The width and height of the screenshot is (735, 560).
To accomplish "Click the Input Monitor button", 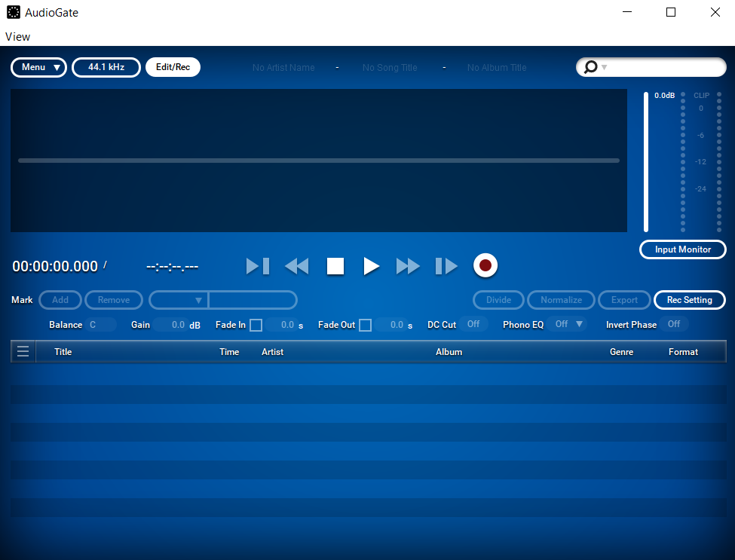I will 682,249.
